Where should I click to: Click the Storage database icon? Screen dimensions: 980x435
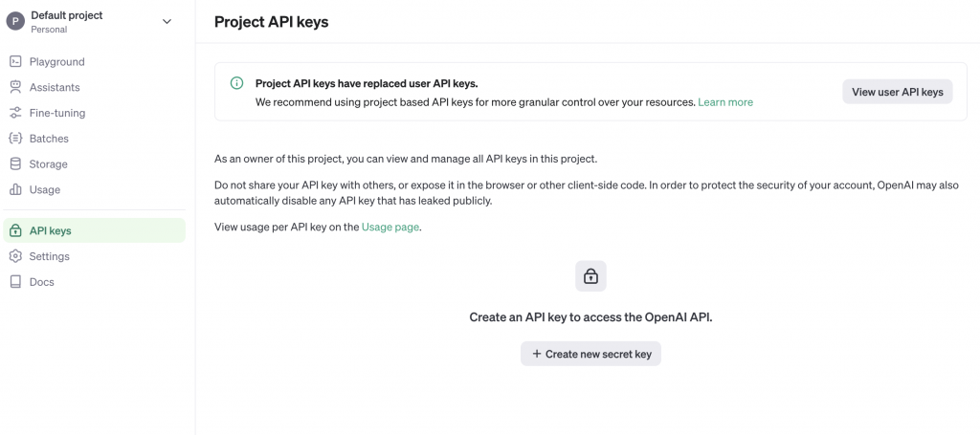point(15,164)
